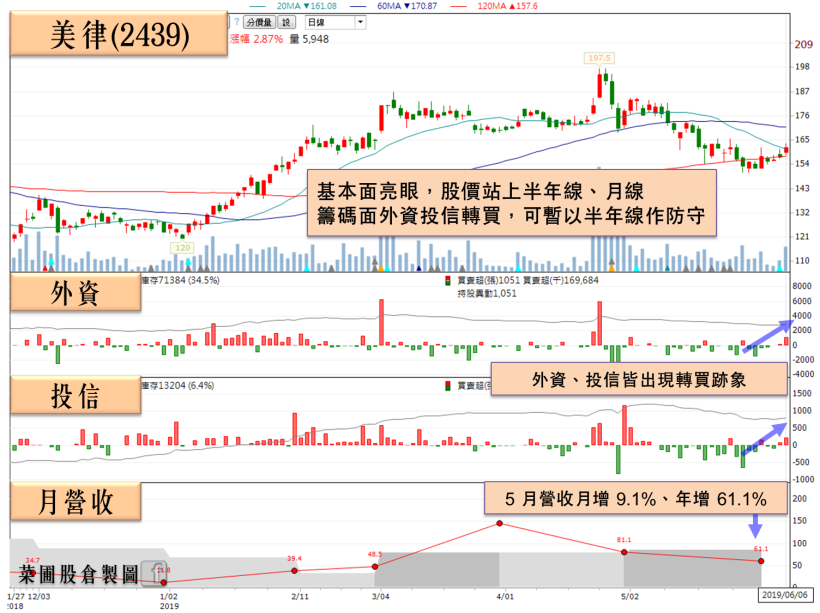820x613 pixels.
Task: Click the 60MA legend value 170.87
Action: pyautogui.click(x=424, y=6)
